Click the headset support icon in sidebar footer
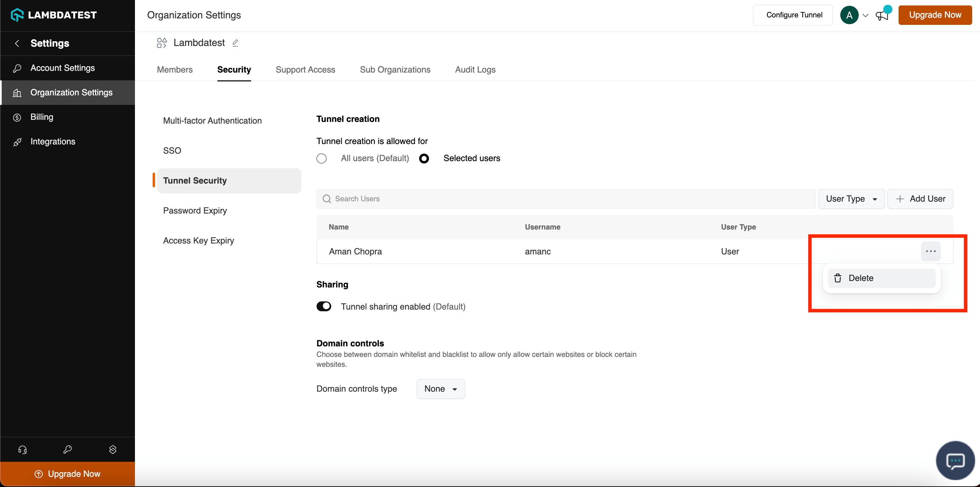Viewport: 980px width, 487px height. coord(22,450)
